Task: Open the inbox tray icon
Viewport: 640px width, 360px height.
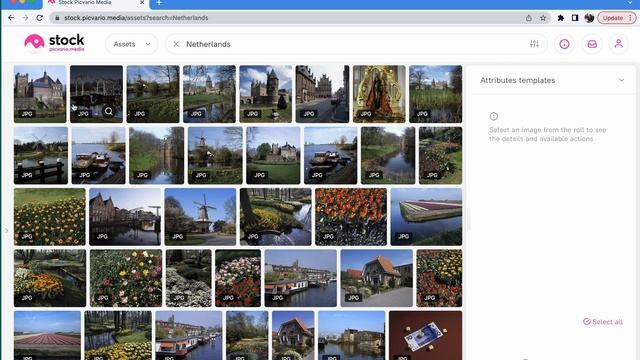Action: [x=592, y=44]
